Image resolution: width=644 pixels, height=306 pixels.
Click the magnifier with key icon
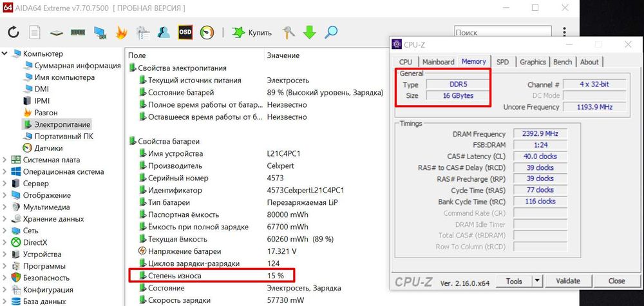coord(289,32)
